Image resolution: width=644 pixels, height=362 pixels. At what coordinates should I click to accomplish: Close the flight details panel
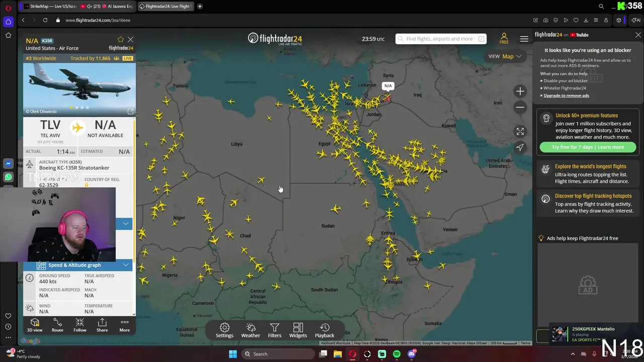tap(130, 39)
